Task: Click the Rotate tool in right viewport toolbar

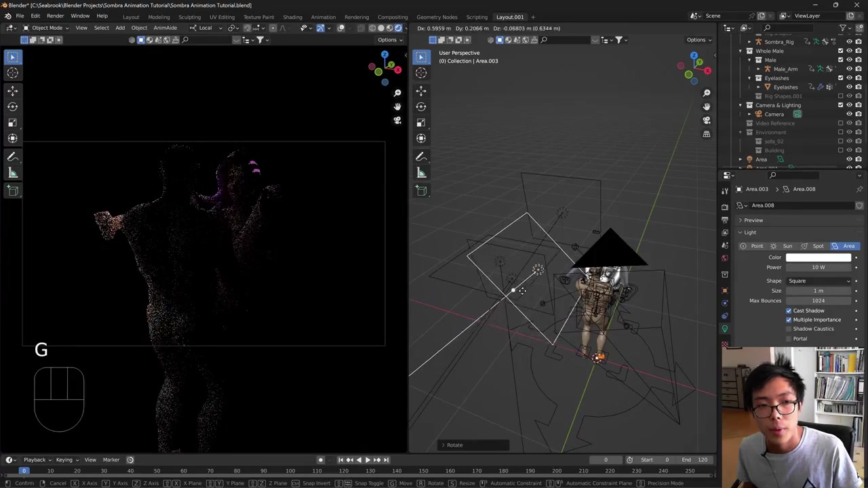Action: pyautogui.click(x=421, y=106)
